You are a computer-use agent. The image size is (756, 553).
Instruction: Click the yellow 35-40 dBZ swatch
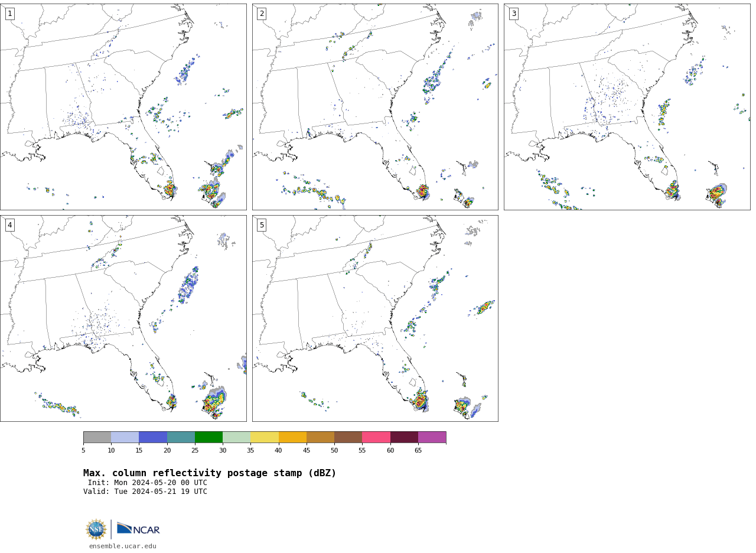[x=265, y=437]
